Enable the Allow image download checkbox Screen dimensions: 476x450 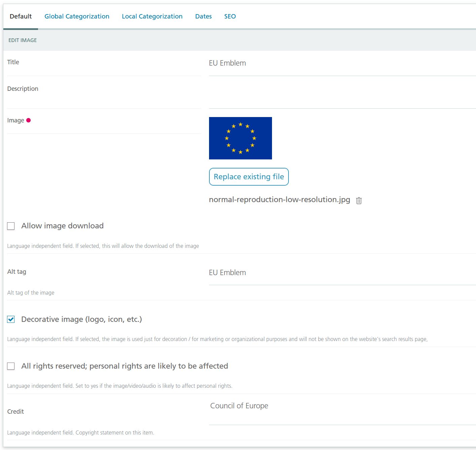point(11,226)
